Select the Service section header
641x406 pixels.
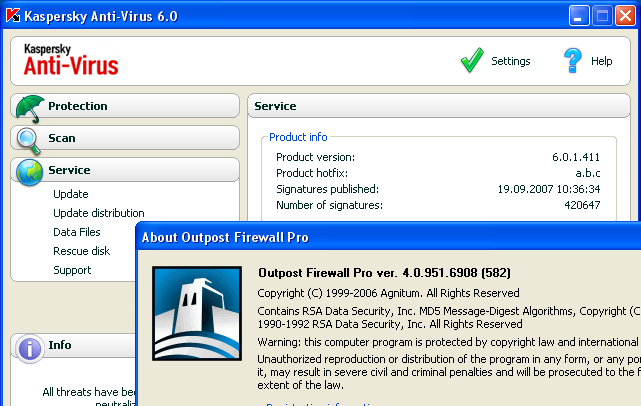[125, 170]
